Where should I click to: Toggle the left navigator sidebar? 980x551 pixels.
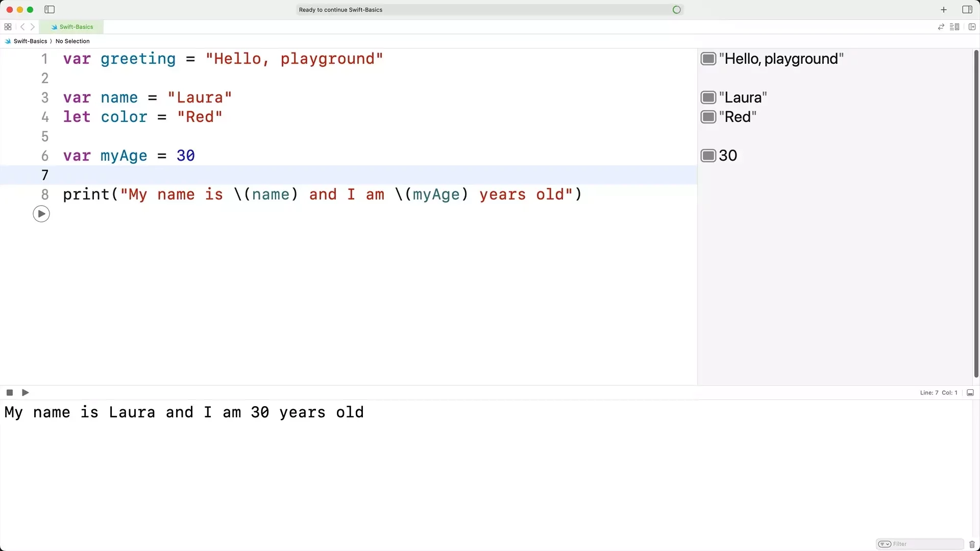[x=50, y=10]
